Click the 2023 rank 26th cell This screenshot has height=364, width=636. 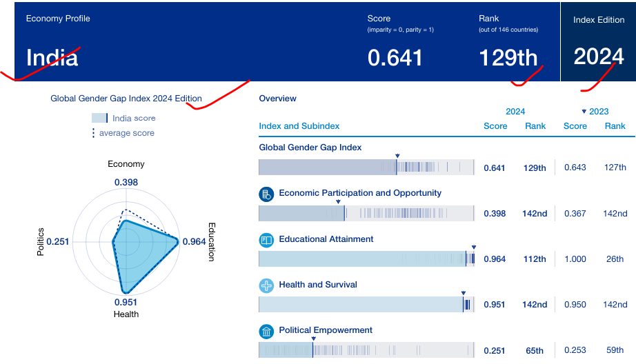tap(615, 259)
